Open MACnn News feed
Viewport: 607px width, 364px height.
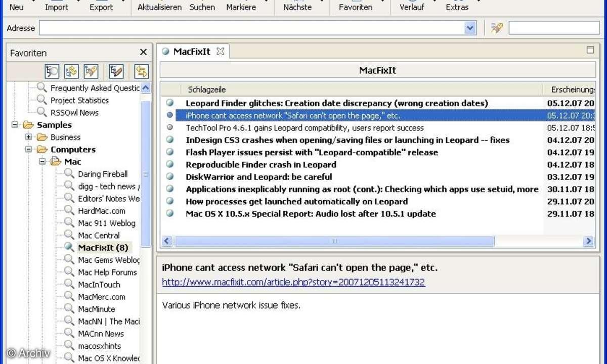(101, 334)
